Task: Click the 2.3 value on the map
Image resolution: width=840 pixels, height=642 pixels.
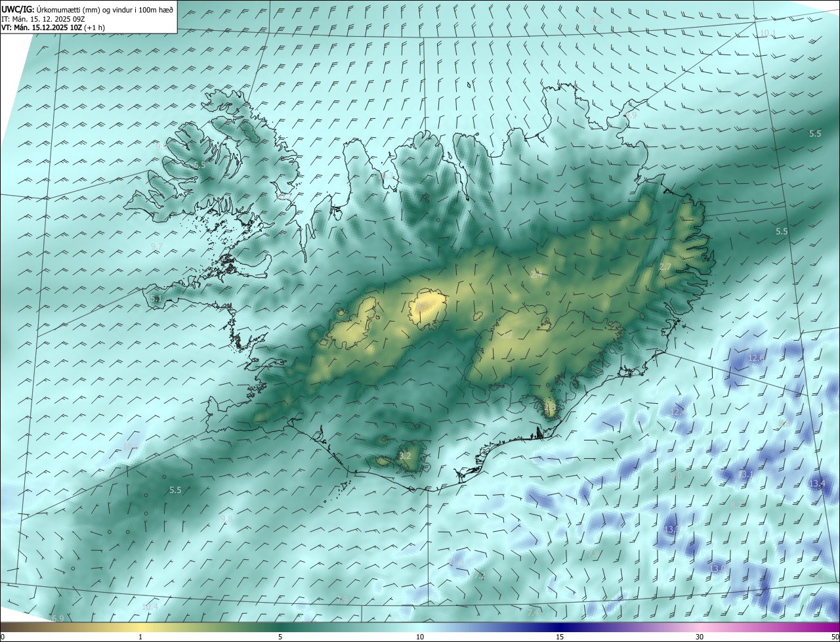Action: (x=550, y=408)
